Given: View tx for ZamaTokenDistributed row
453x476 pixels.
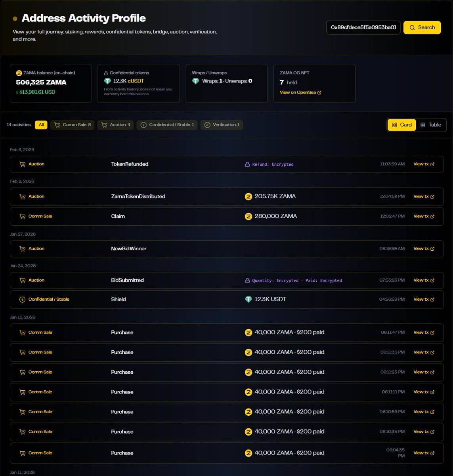Looking at the screenshot, I should pos(424,196).
